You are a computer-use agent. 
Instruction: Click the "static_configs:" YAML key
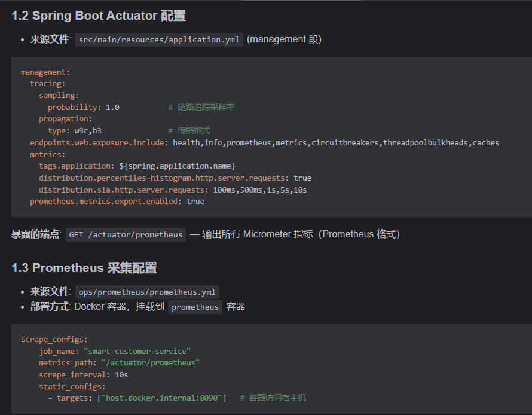(x=72, y=386)
